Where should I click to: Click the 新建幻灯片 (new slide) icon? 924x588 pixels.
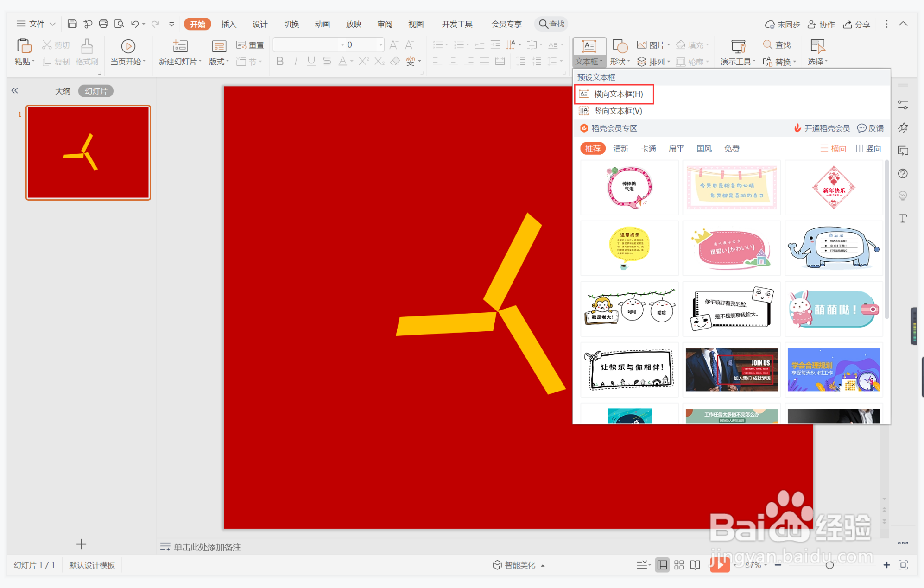click(x=180, y=46)
